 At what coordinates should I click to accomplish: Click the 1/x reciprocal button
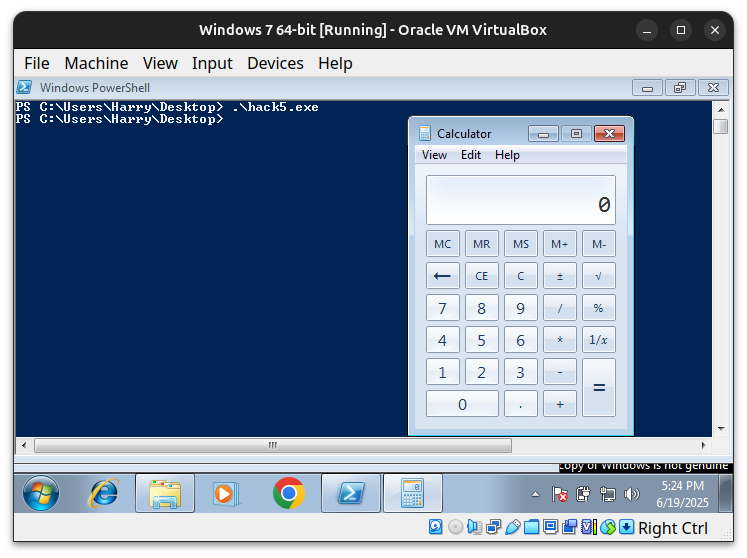[599, 340]
